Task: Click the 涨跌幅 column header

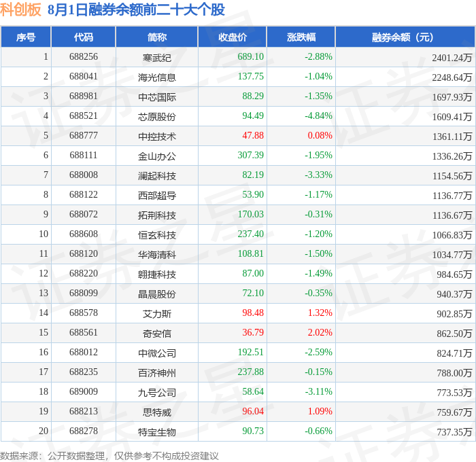Action: pos(301,37)
